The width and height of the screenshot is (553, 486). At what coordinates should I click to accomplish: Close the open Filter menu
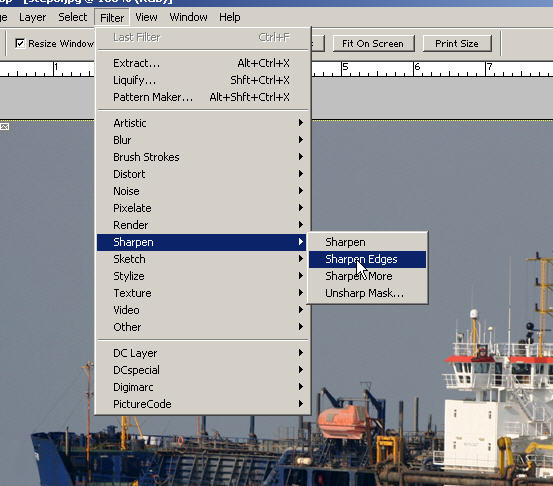pos(112,17)
